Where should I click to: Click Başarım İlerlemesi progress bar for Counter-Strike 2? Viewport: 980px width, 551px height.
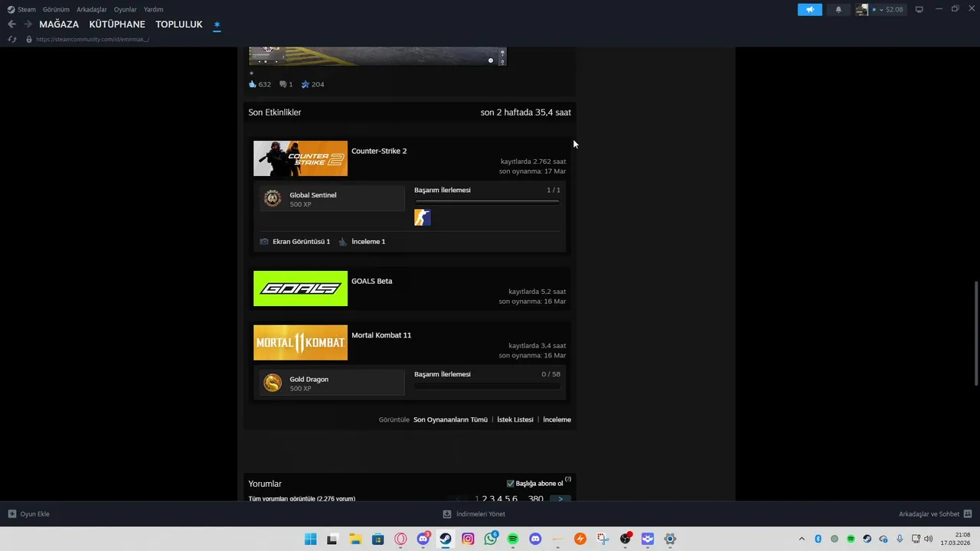click(487, 202)
